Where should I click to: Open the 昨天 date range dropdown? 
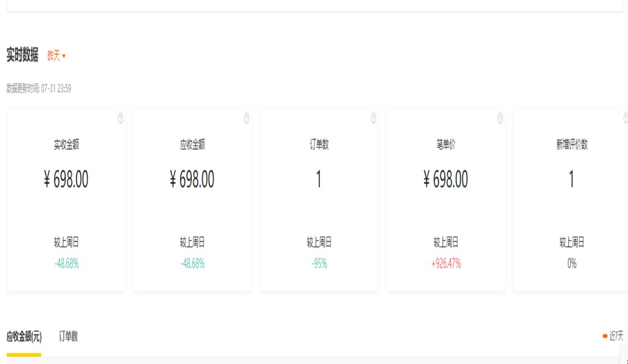[x=57, y=56]
